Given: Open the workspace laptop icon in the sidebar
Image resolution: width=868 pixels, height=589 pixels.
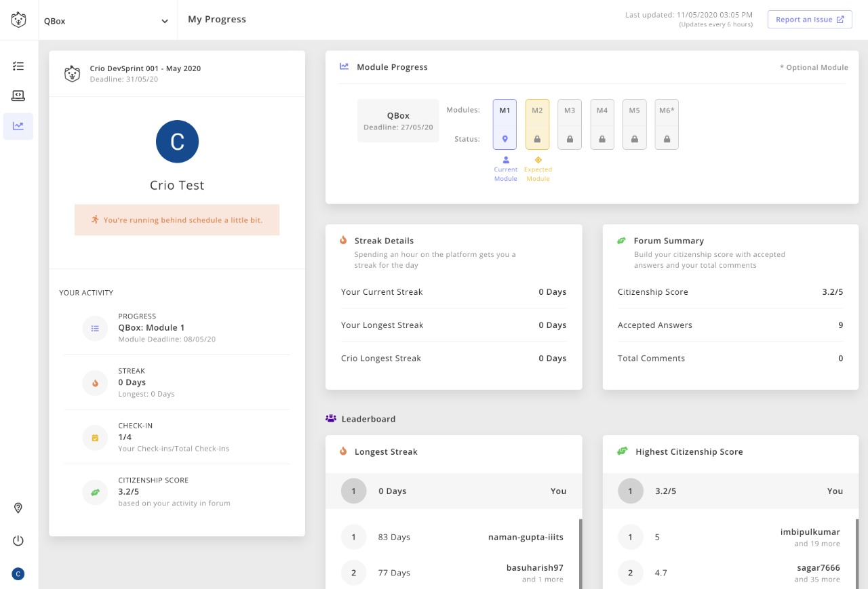Looking at the screenshot, I should 18,96.
